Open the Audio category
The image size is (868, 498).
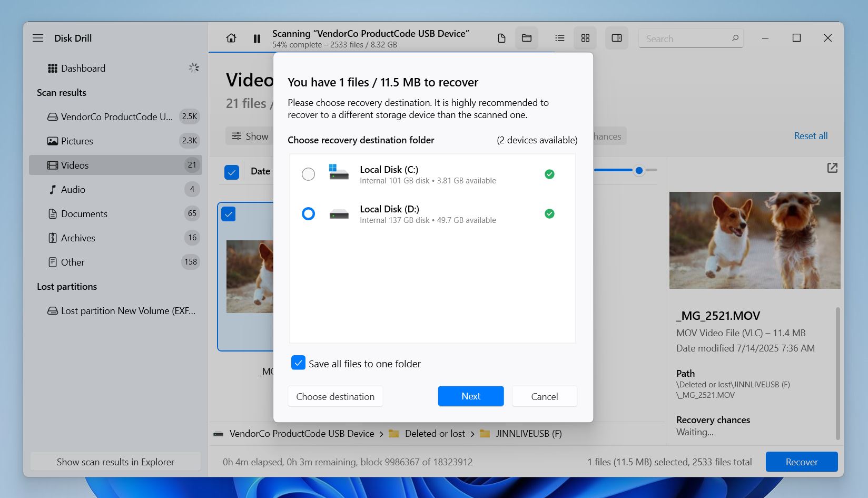point(115,189)
